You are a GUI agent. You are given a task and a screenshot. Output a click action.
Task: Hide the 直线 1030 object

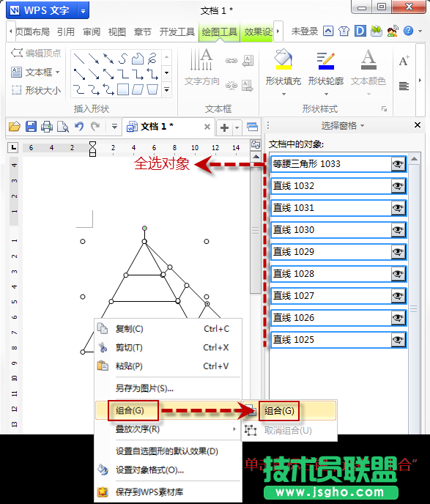(398, 230)
